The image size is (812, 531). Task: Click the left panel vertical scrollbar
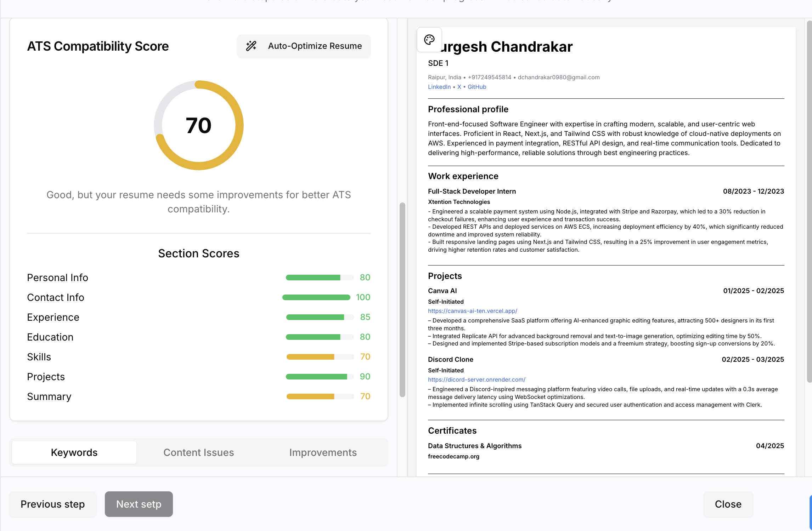coord(402,299)
